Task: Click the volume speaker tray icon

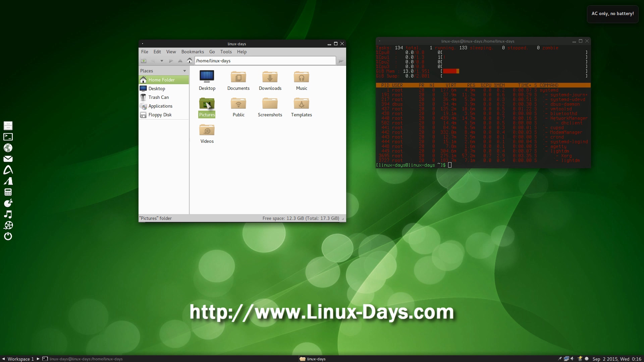Action: tap(572, 359)
